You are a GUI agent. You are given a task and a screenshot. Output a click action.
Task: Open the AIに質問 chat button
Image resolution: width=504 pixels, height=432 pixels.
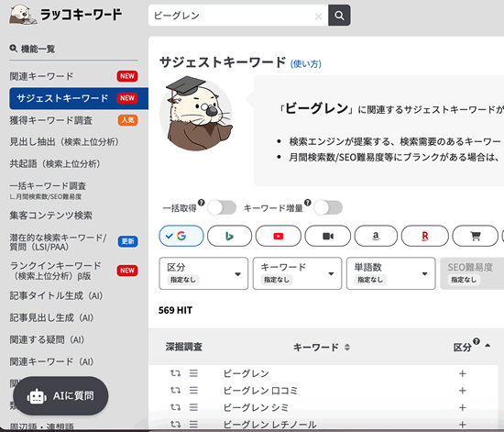pos(60,396)
